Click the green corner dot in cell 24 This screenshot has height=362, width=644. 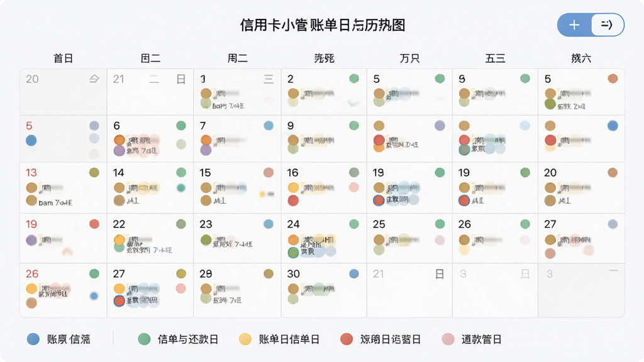(x=354, y=224)
